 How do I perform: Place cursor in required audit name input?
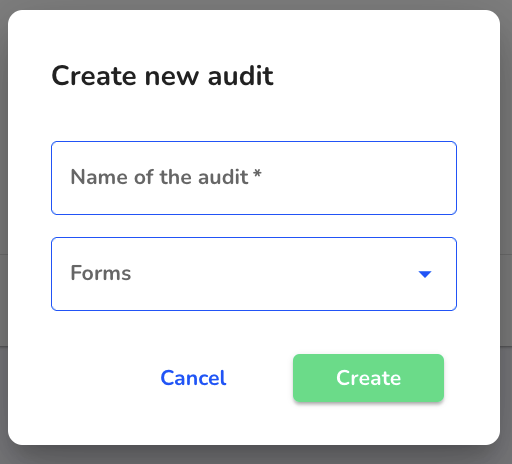tap(254, 178)
